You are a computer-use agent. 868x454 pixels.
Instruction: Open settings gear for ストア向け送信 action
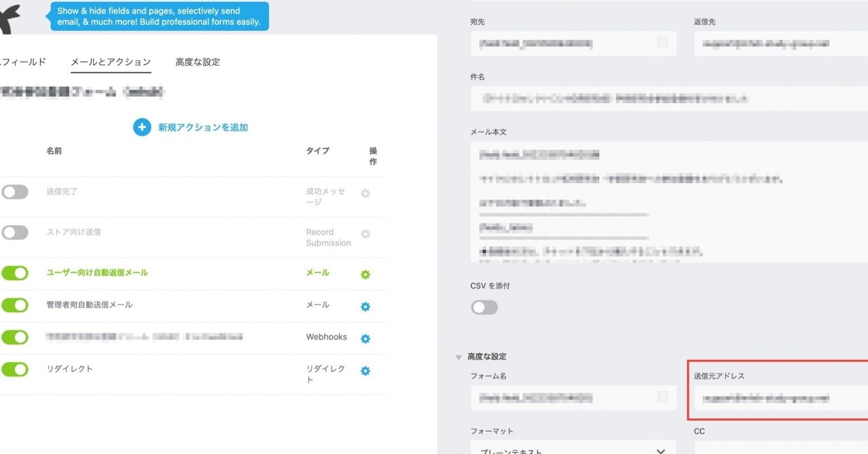click(x=366, y=234)
